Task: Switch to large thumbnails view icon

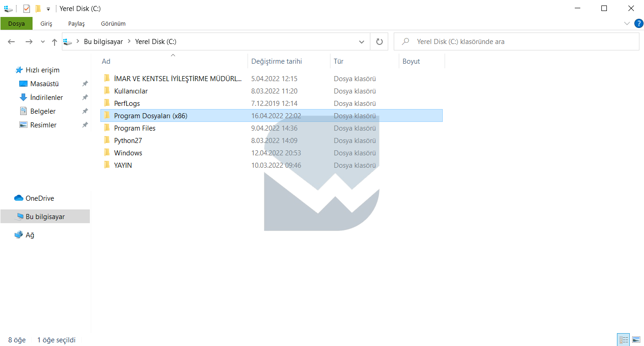Action: coord(636,340)
